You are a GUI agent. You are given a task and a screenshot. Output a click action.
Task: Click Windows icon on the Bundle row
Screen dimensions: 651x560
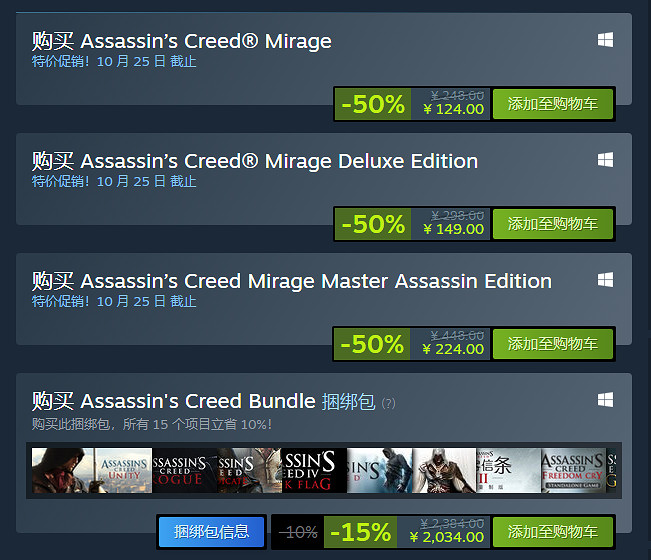tap(605, 400)
